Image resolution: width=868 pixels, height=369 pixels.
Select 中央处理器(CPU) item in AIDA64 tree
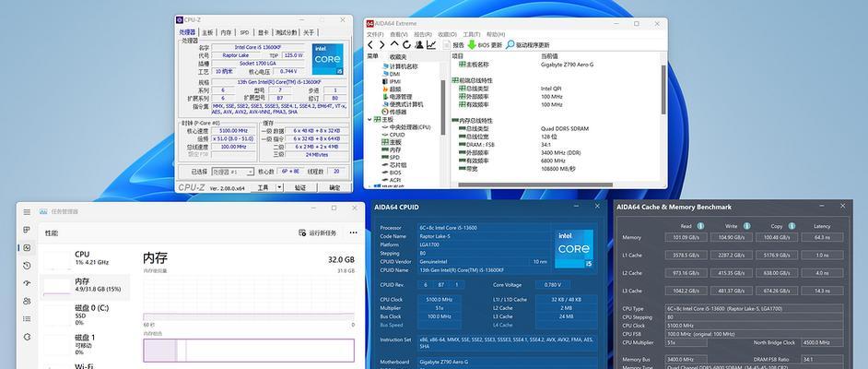pyautogui.click(x=406, y=127)
